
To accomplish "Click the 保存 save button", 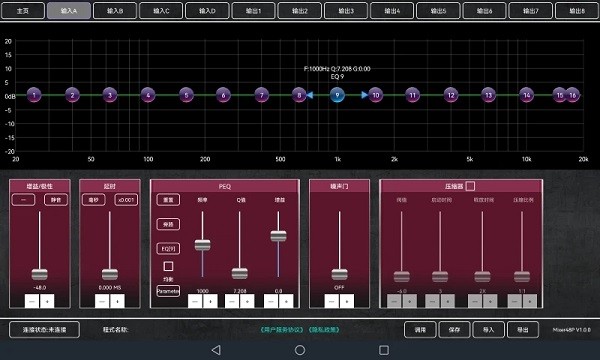I will [x=454, y=329].
